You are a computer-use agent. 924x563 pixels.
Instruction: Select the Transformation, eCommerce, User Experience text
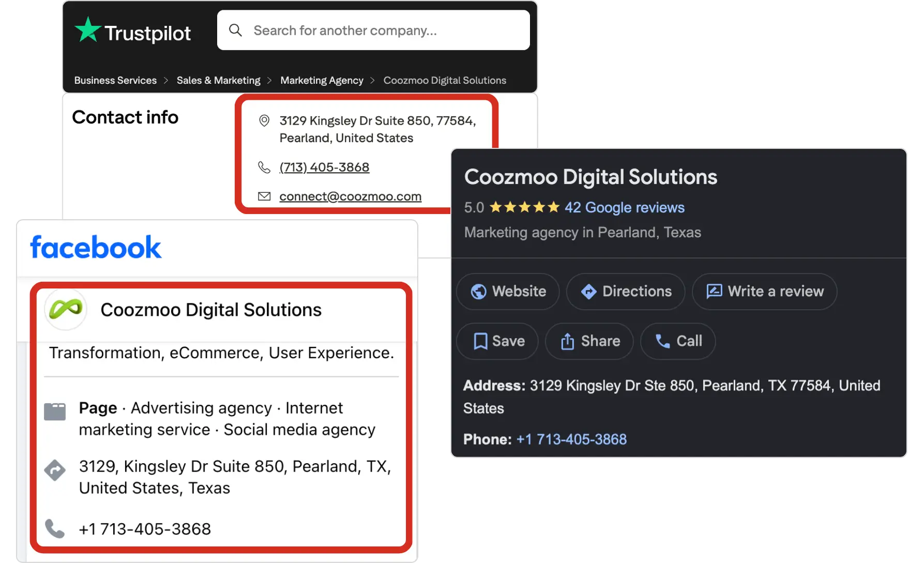[221, 353]
